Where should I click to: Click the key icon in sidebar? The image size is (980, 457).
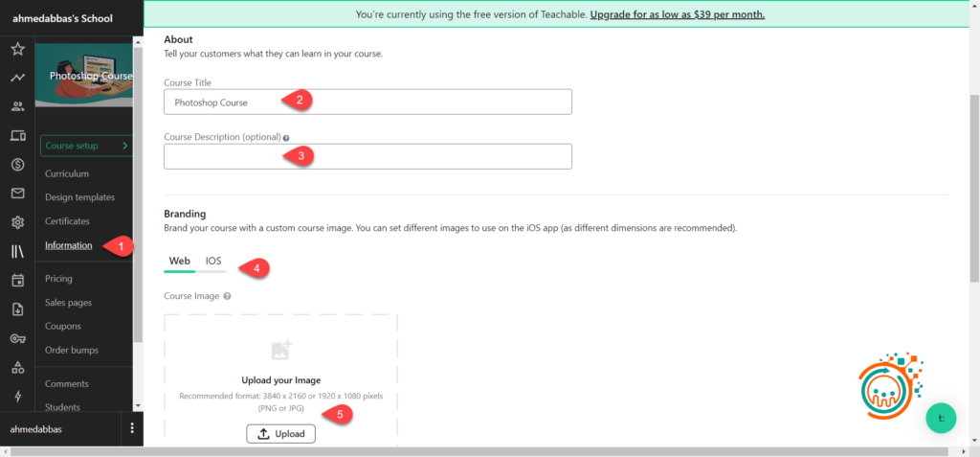[x=17, y=338]
